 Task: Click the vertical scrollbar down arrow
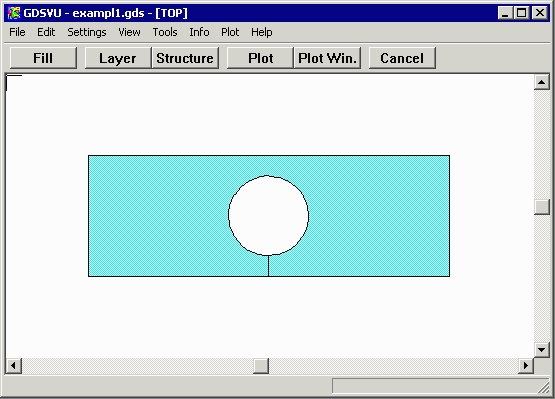(542, 350)
